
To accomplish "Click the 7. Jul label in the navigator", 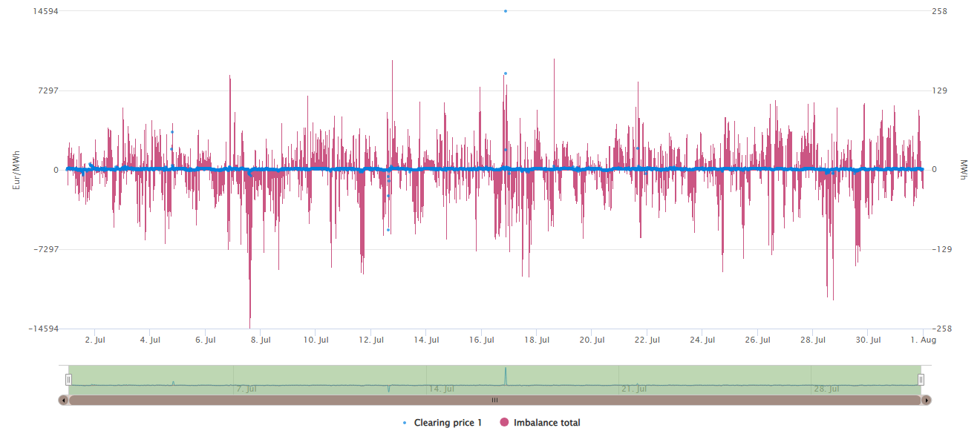I will pyautogui.click(x=246, y=389).
